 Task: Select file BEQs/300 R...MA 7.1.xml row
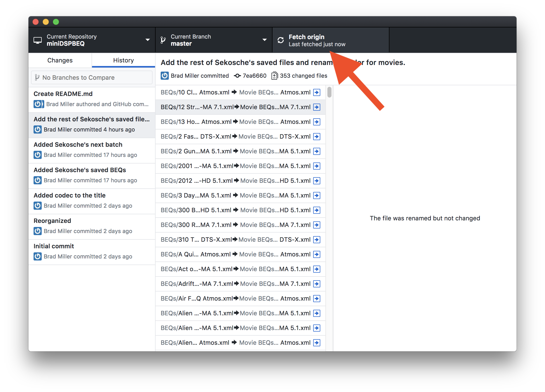coord(240,225)
